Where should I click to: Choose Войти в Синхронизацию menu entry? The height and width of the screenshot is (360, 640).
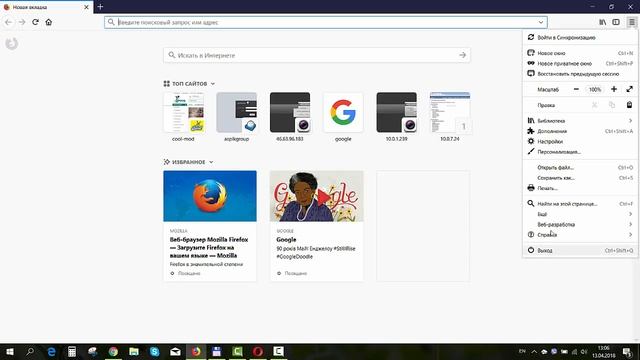point(580,38)
